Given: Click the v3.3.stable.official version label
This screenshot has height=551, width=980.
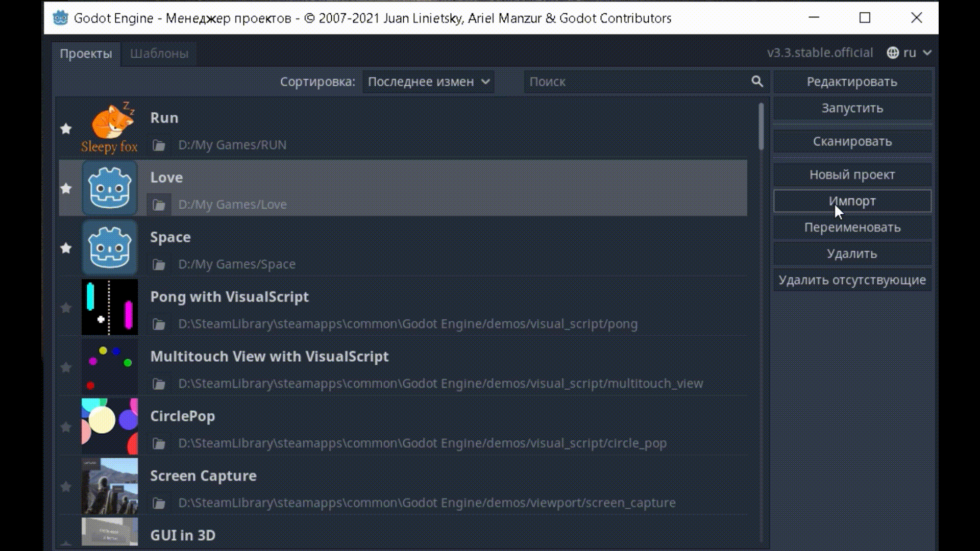Looking at the screenshot, I should pyautogui.click(x=820, y=53).
